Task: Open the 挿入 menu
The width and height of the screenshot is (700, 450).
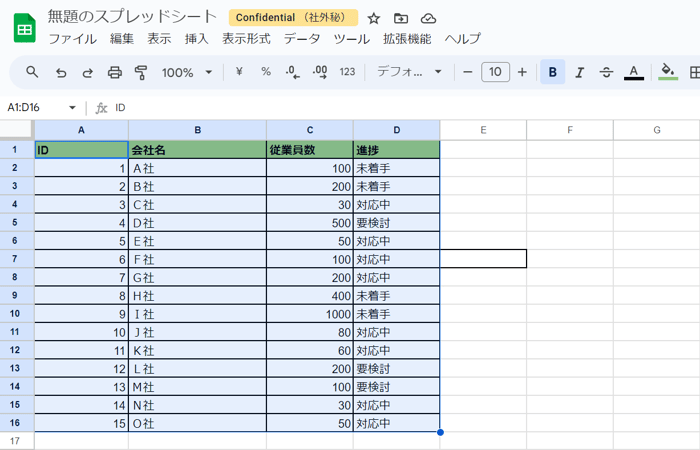Action: tap(196, 39)
